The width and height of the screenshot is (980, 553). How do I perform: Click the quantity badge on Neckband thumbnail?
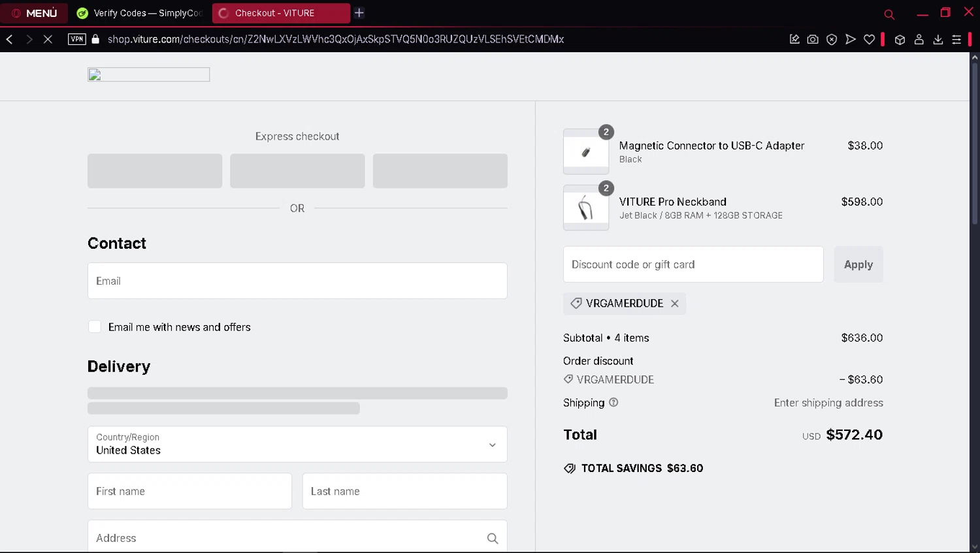(606, 188)
